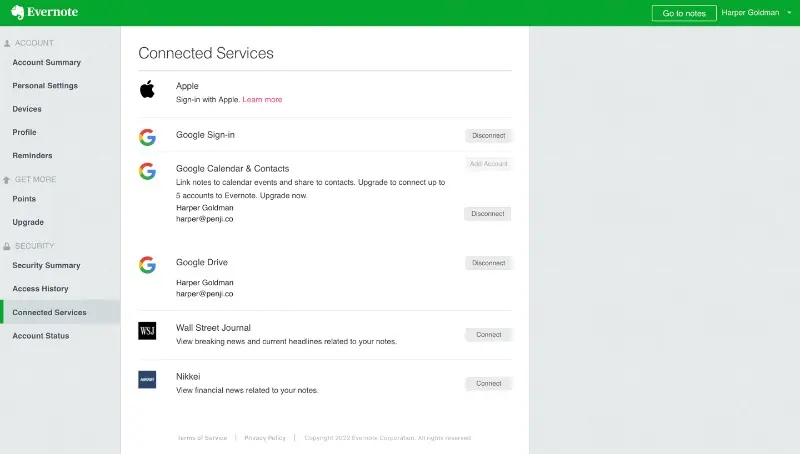Open Profile in sidebar
The height and width of the screenshot is (454, 800).
pos(24,132)
